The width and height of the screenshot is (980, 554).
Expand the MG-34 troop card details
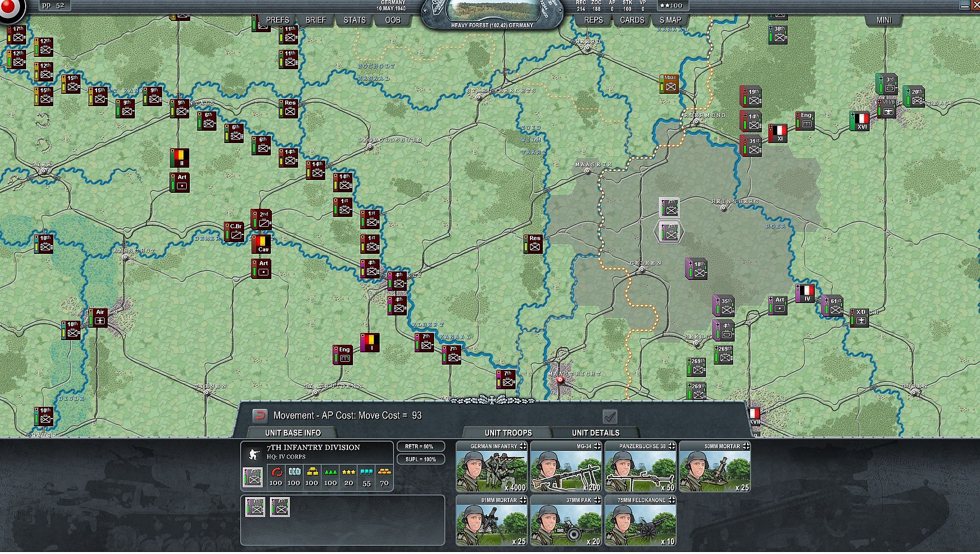(597, 446)
